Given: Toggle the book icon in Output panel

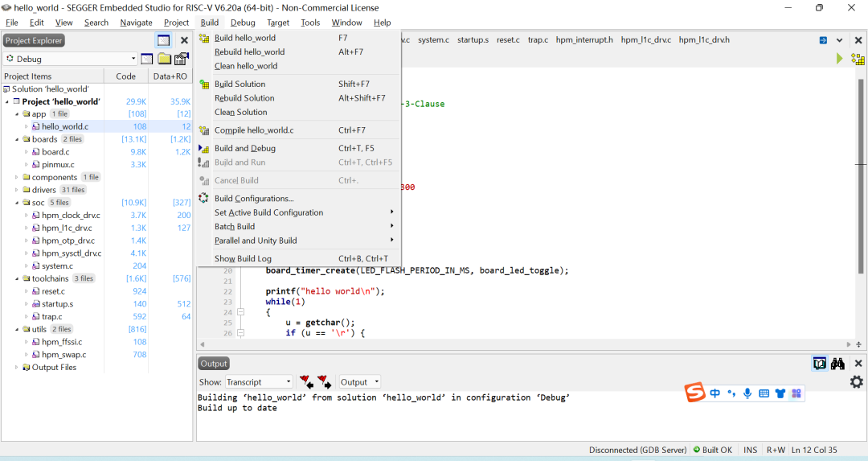Looking at the screenshot, I should tap(820, 364).
